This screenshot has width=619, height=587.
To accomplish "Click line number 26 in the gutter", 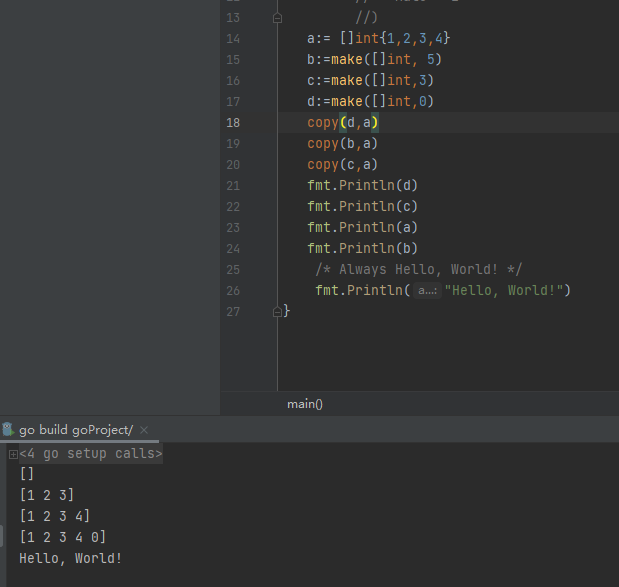I will click(233, 291).
